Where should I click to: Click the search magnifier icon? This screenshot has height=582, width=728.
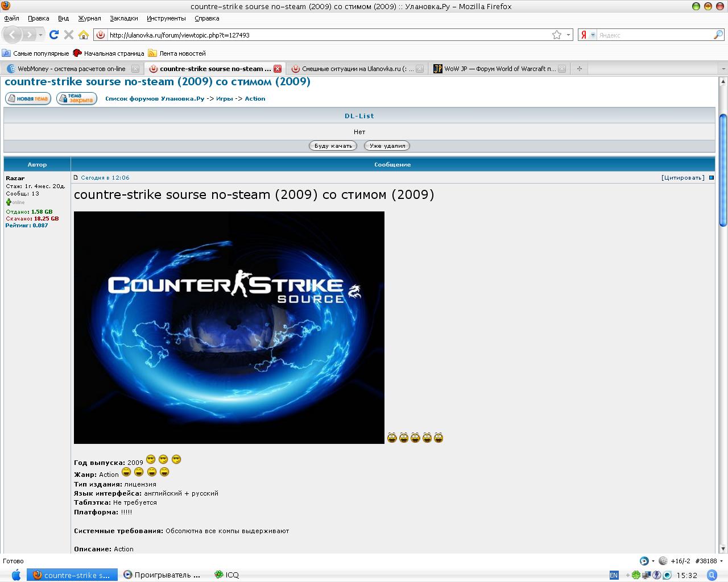[x=718, y=35]
